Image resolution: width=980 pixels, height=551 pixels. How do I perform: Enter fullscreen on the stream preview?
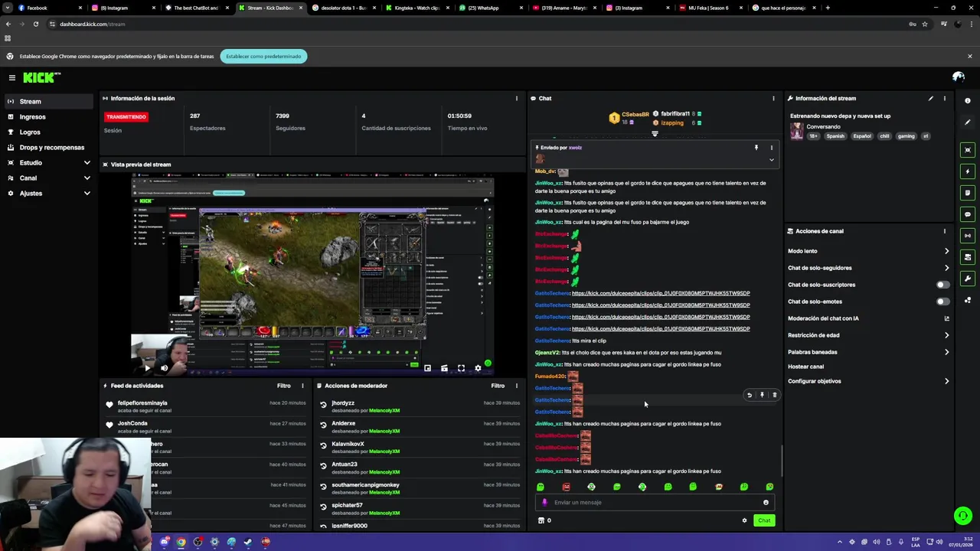pos(461,368)
